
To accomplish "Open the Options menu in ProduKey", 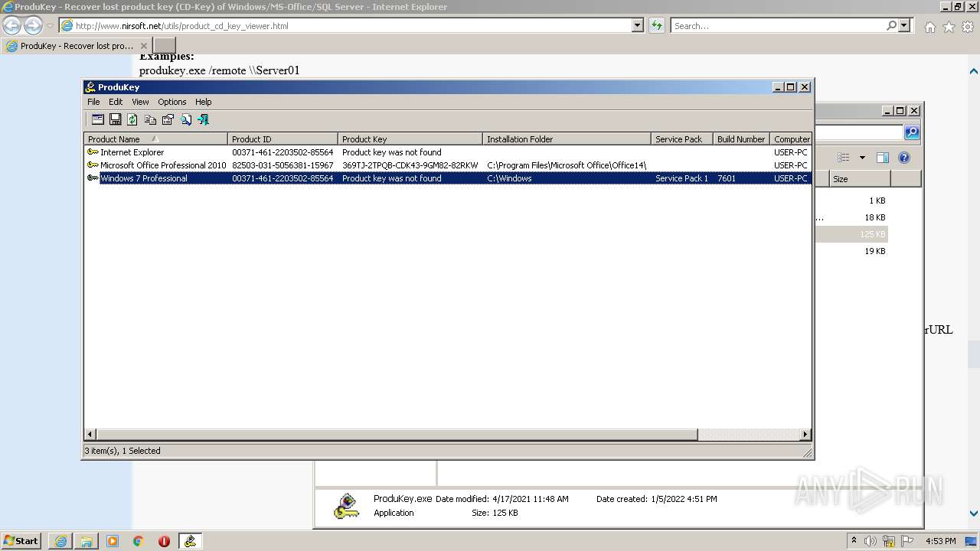I will pyautogui.click(x=172, y=102).
